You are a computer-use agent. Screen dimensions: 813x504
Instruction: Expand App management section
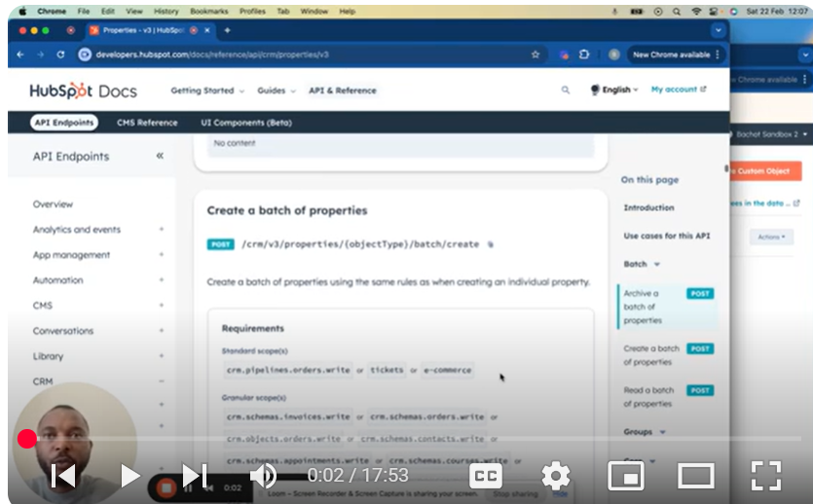click(x=162, y=254)
